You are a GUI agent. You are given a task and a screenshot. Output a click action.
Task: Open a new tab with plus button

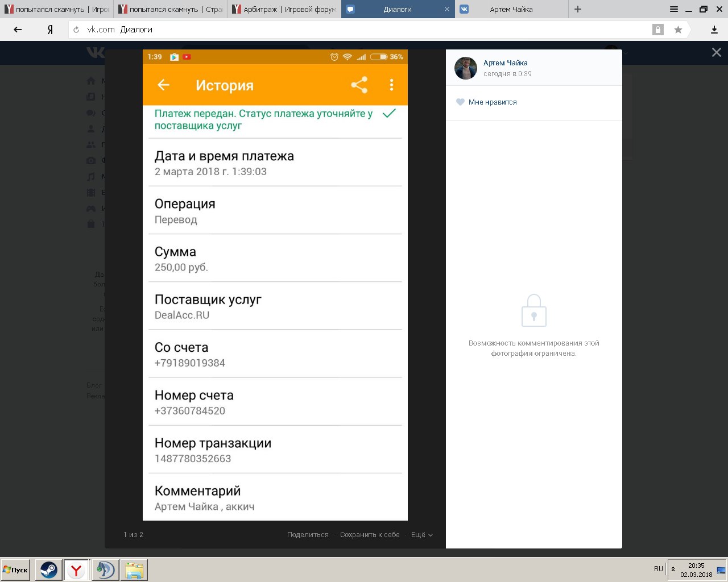pos(578,9)
